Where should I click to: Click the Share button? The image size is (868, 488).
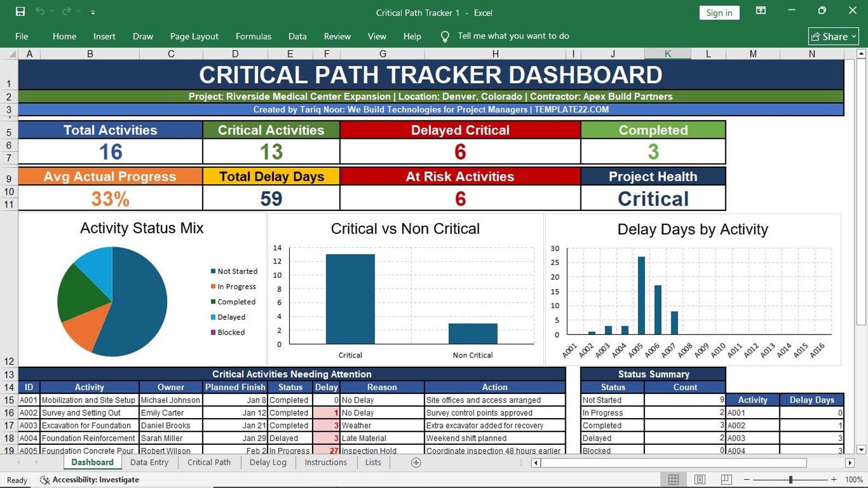tap(834, 37)
